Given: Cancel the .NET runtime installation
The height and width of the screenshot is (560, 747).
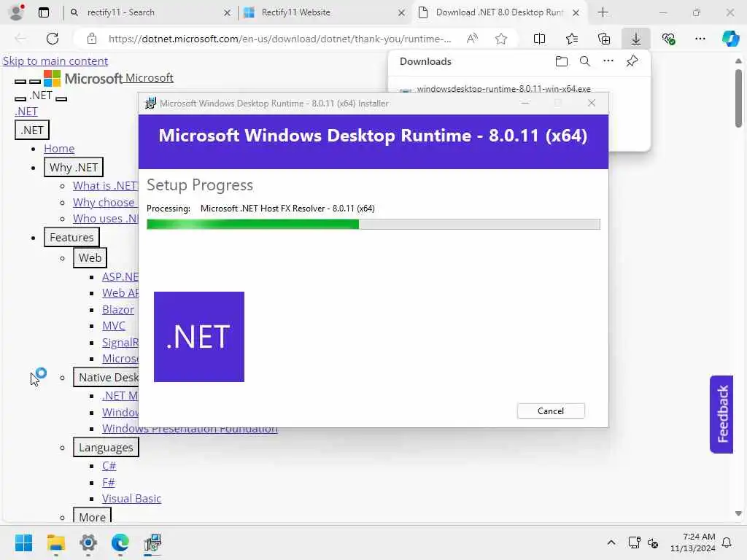Looking at the screenshot, I should point(551,411).
